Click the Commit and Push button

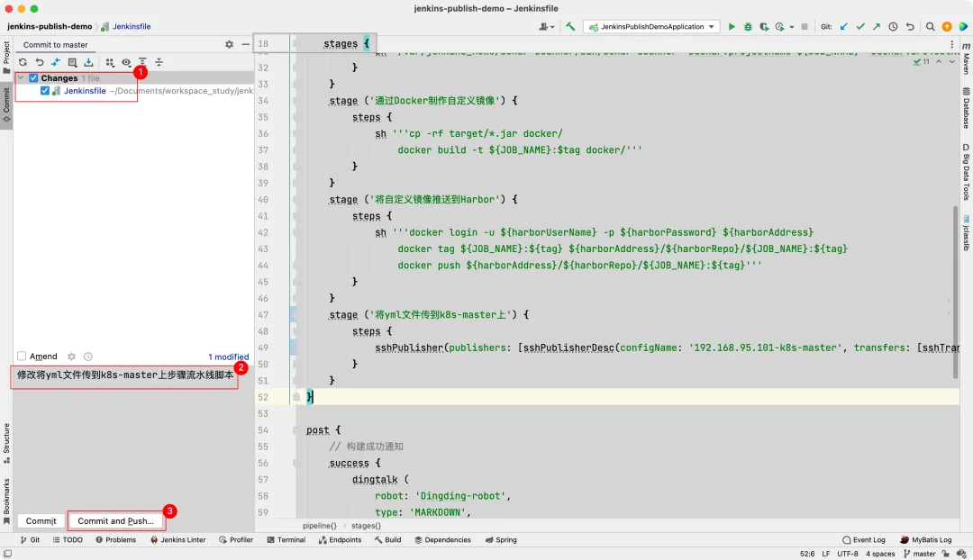click(115, 521)
